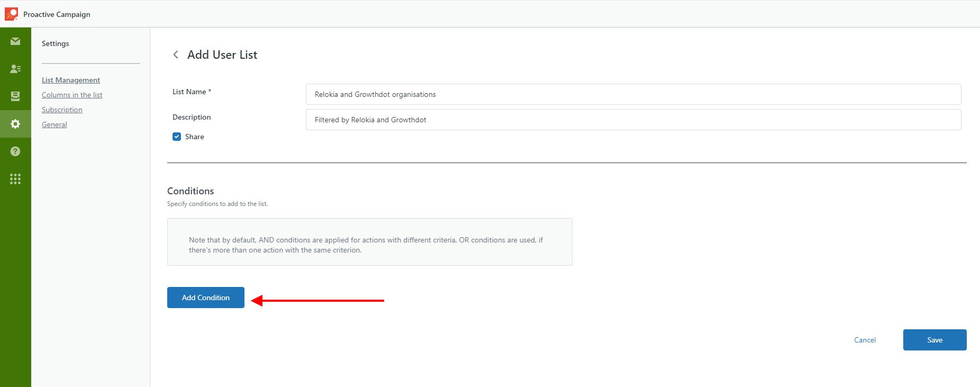Click the 'Description' field label

[192, 117]
